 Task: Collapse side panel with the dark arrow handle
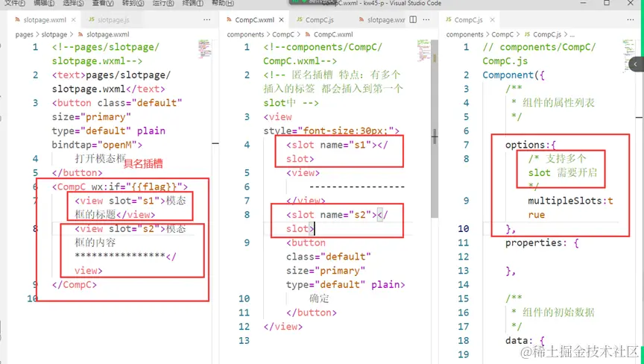pyautogui.click(x=636, y=64)
